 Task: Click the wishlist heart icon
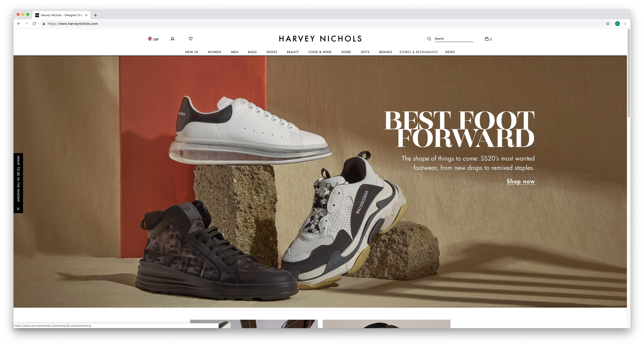click(191, 38)
